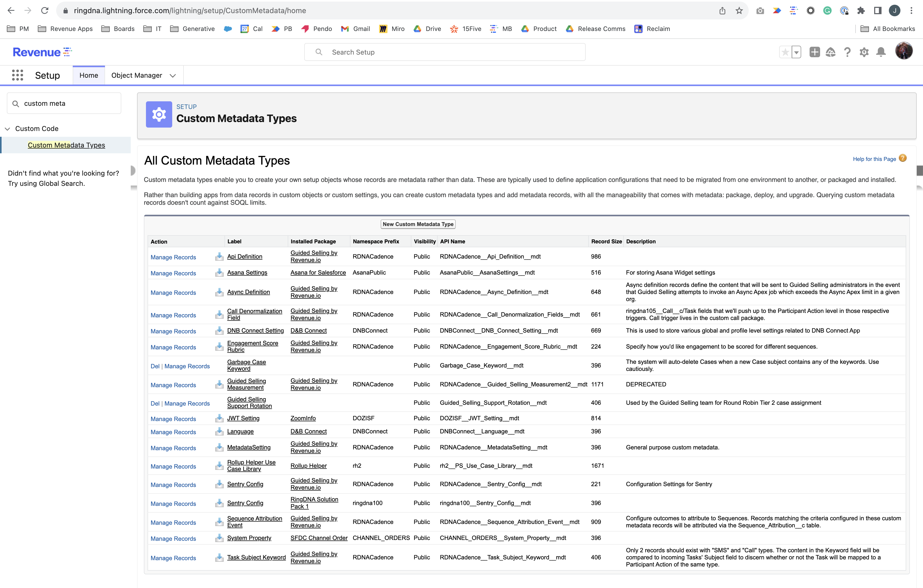Image resolution: width=923 pixels, height=588 pixels.
Task: Click the Custom Metadata Types gear icon
Action: [x=159, y=114]
